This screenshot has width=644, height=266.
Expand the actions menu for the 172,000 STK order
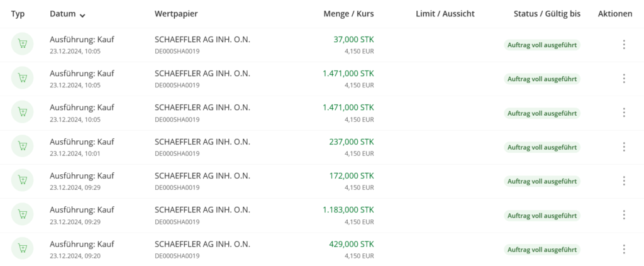point(623,180)
